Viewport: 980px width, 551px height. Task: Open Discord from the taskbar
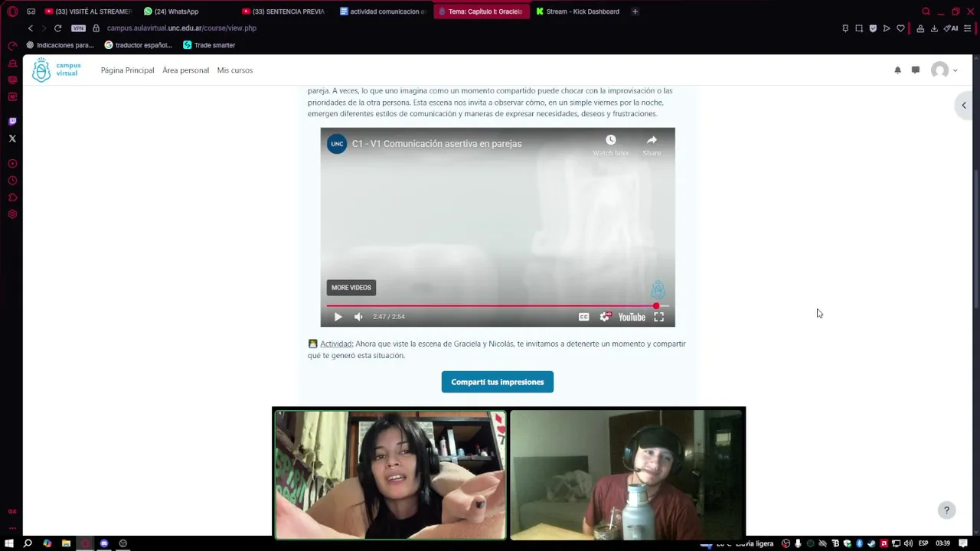104,543
